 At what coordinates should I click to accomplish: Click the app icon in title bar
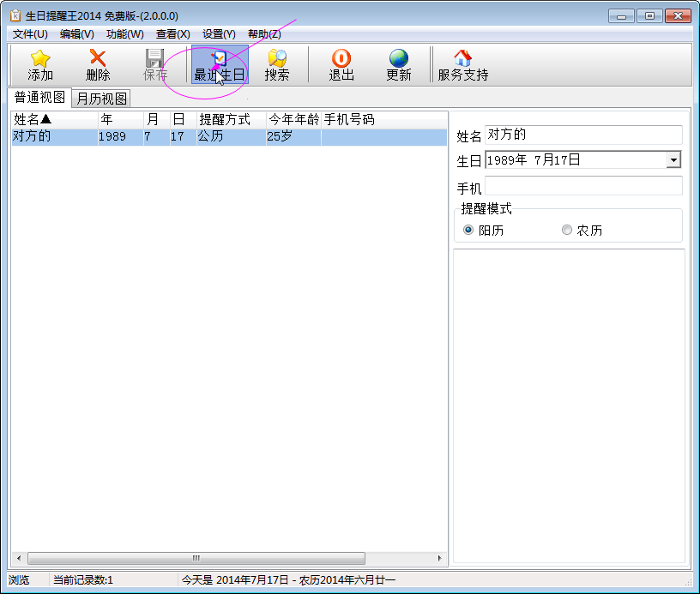pos(15,16)
